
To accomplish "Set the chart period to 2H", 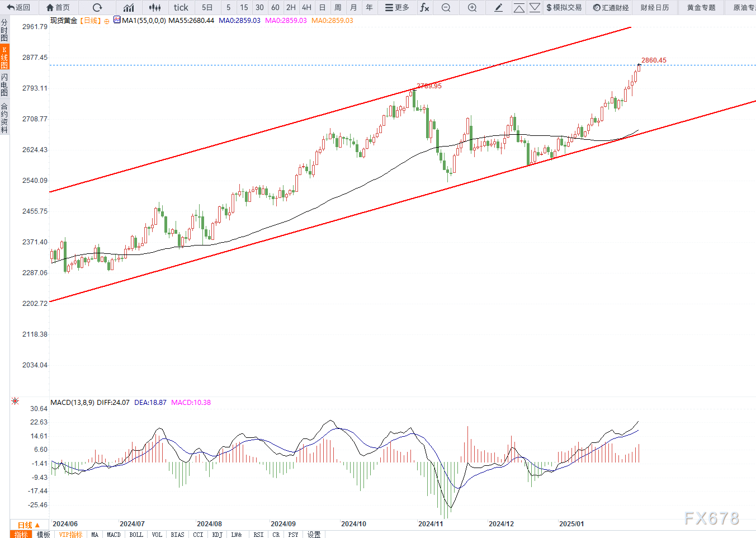I will (x=291, y=7).
